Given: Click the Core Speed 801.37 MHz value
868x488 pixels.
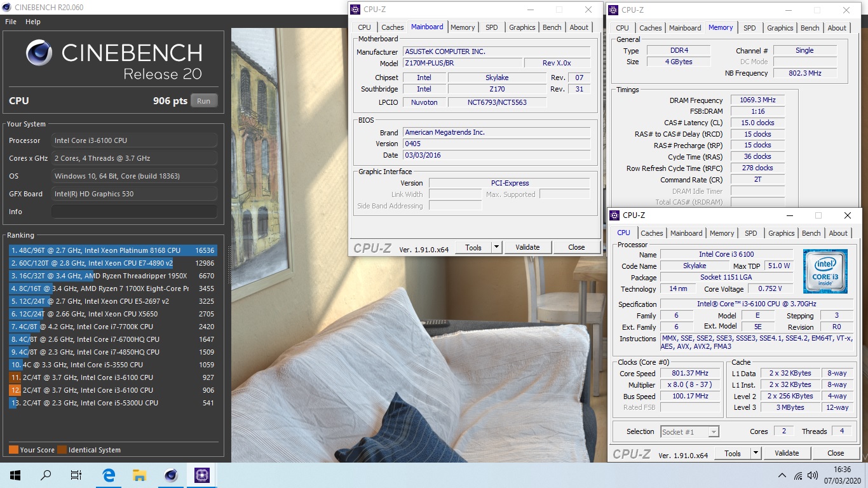Looking at the screenshot, I should (x=690, y=374).
